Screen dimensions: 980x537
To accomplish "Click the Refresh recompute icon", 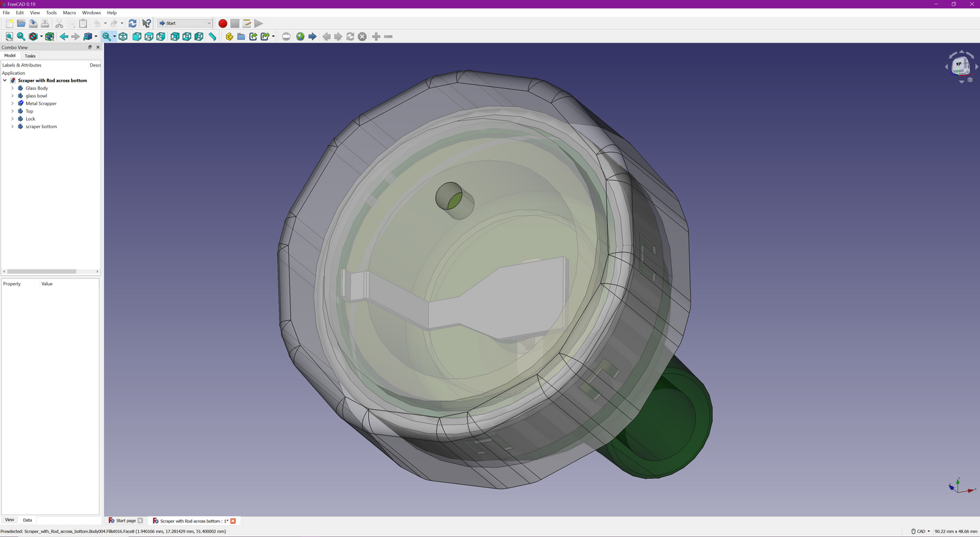I will pyautogui.click(x=133, y=24).
